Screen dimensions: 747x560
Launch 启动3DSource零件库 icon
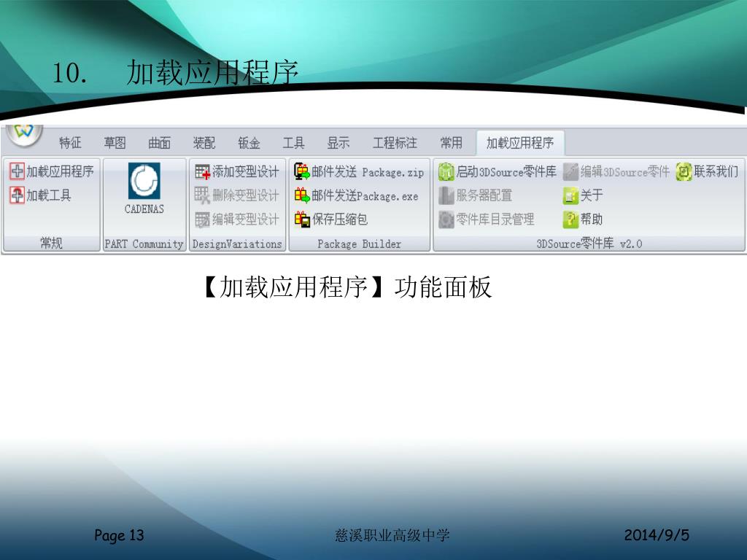click(446, 172)
